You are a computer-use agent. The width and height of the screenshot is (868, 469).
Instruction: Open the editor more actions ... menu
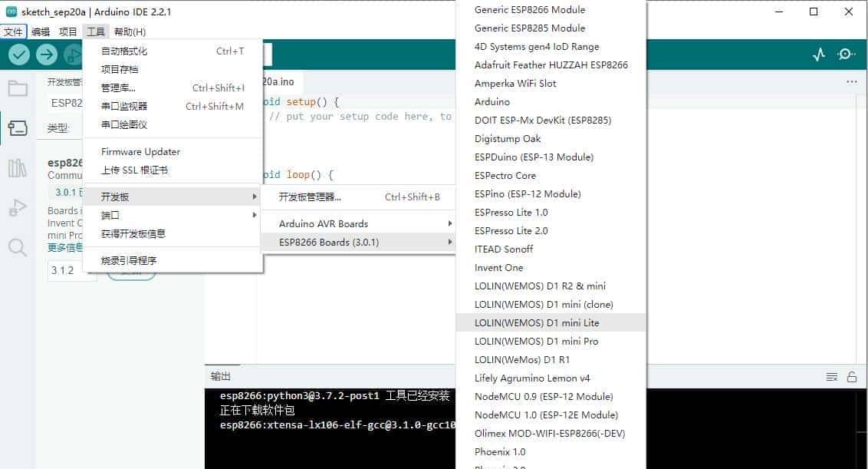coord(851,81)
